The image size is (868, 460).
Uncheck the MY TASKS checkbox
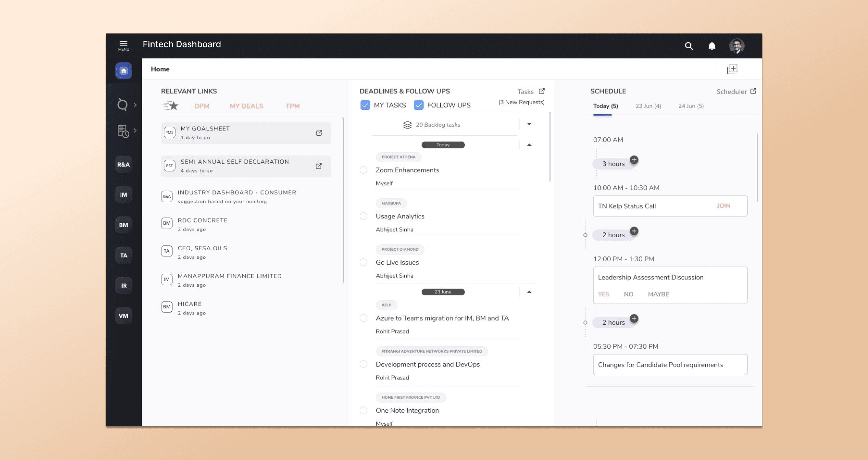(x=365, y=105)
